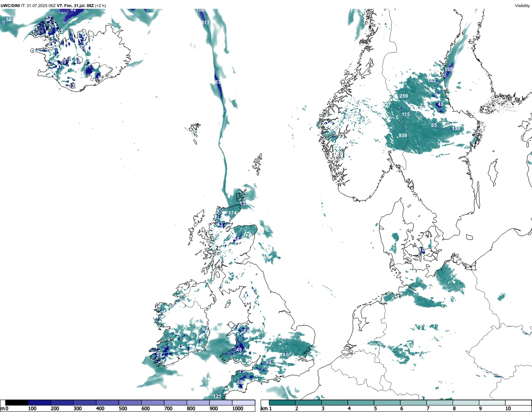532x412 pixels.
Task: Click the "UWC/DINI" model name text
Action: pos(10,5)
